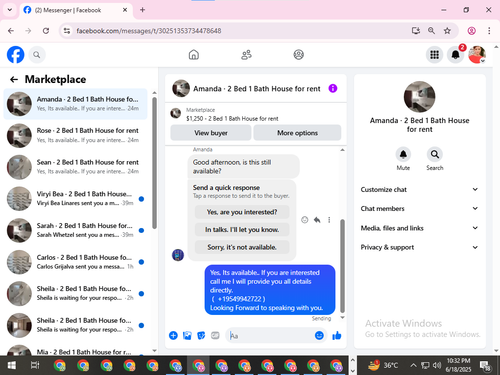The height and width of the screenshot is (375, 500).
Task: Open Windows Start menu
Action: click(11, 365)
